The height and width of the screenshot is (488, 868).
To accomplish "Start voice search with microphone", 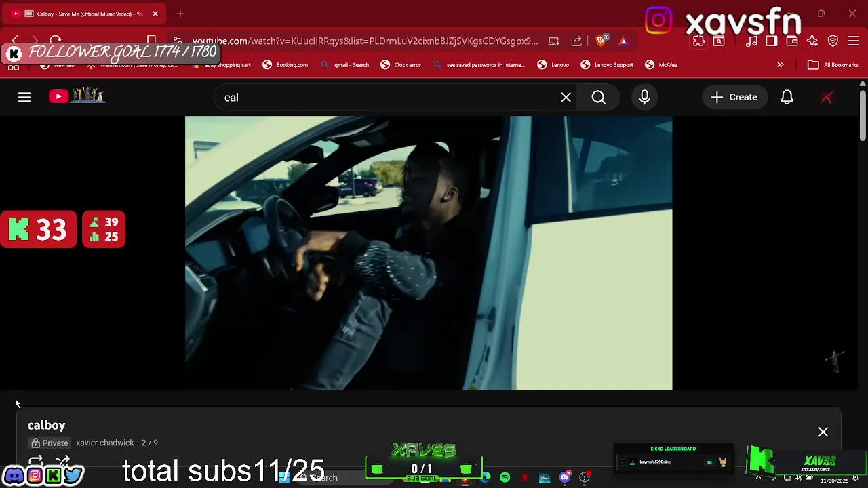I will [644, 97].
